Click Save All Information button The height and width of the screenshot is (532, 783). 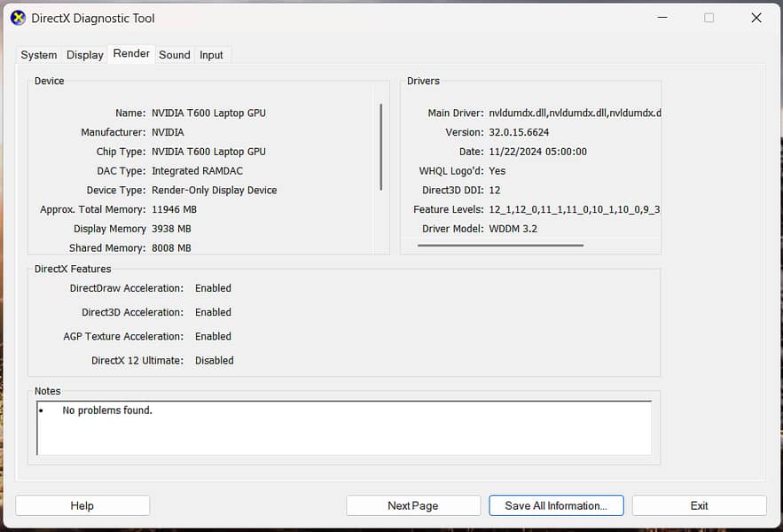click(x=556, y=505)
